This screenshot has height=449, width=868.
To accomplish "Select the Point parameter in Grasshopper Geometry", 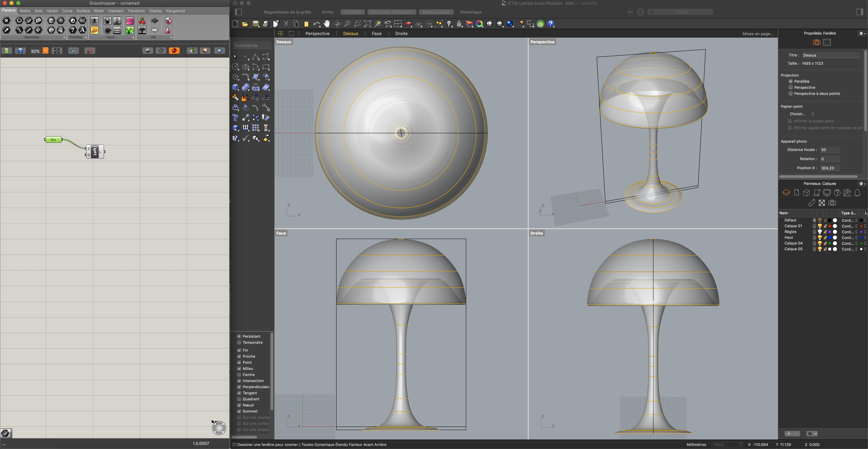I will 6,21.
